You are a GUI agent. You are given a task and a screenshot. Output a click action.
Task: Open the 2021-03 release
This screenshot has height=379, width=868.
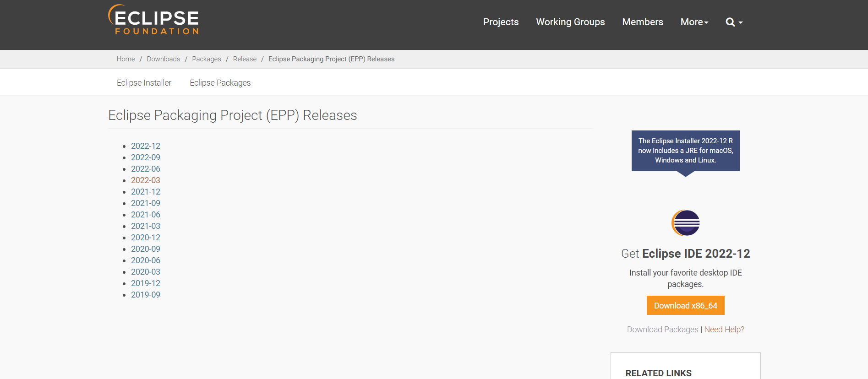tap(146, 226)
